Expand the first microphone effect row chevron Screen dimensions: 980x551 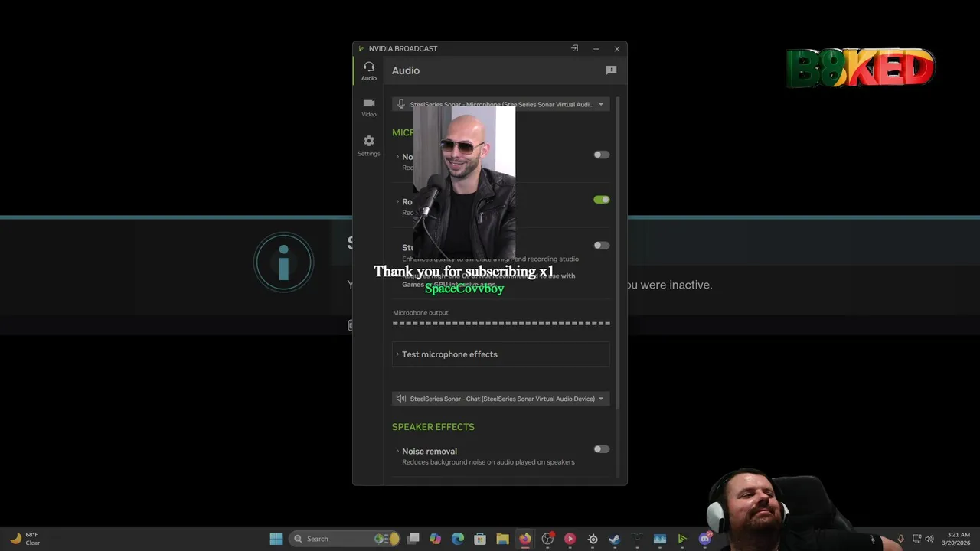397,157
